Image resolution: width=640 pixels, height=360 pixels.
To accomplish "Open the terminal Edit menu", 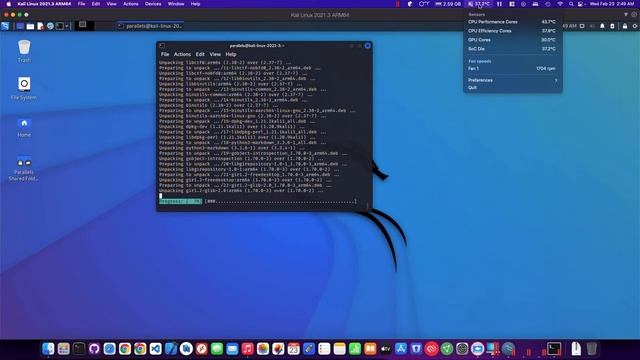I will coord(200,54).
